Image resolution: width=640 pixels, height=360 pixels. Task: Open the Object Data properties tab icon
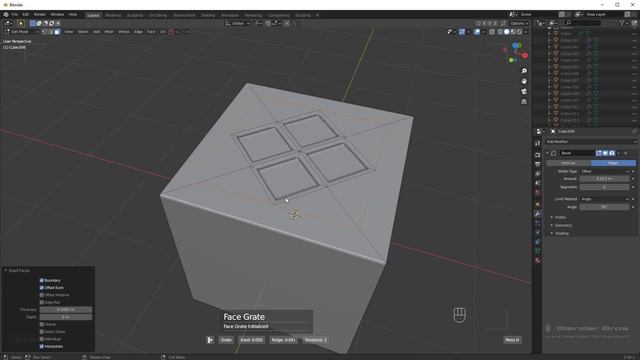tap(538, 251)
